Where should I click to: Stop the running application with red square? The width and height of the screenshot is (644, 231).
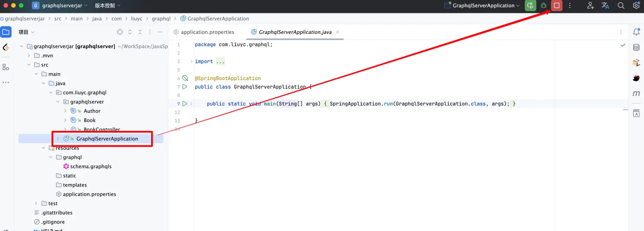(x=557, y=6)
